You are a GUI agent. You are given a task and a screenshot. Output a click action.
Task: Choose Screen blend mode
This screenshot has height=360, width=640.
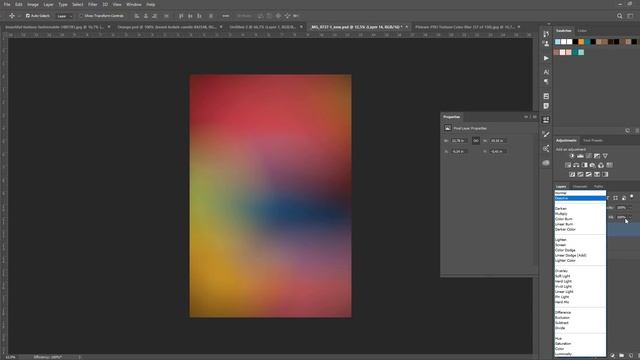[580, 245]
